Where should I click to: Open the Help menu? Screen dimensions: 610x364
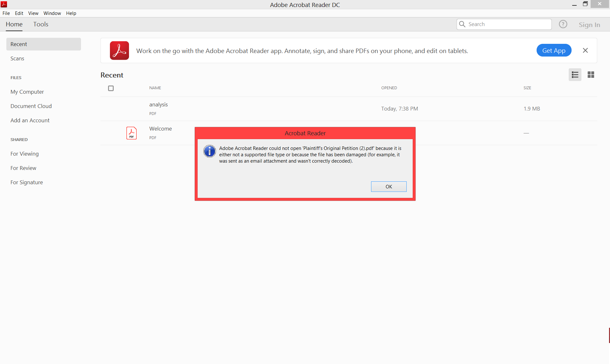71,13
